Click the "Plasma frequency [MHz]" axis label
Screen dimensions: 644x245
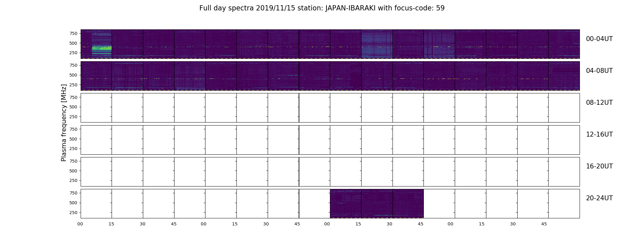(64, 123)
